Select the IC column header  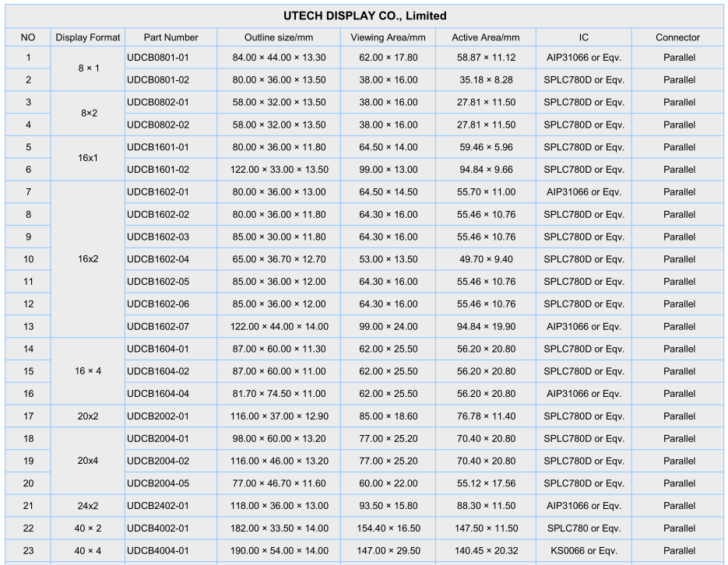pos(584,37)
